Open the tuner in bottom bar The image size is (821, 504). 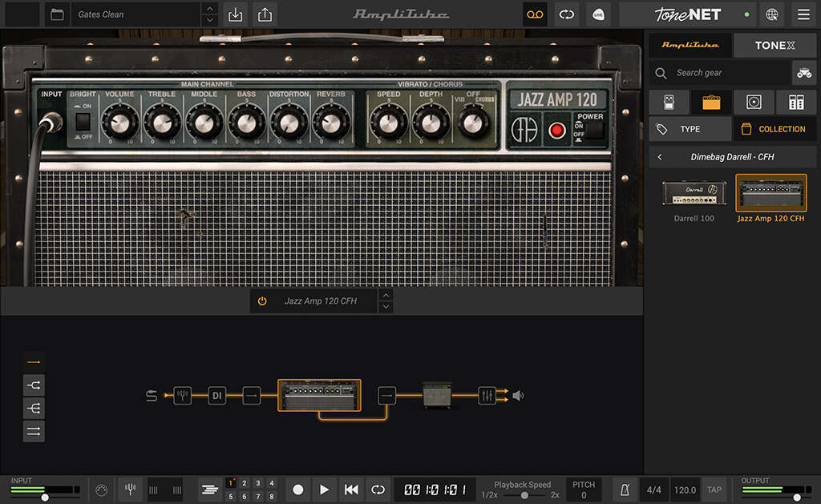click(x=129, y=490)
